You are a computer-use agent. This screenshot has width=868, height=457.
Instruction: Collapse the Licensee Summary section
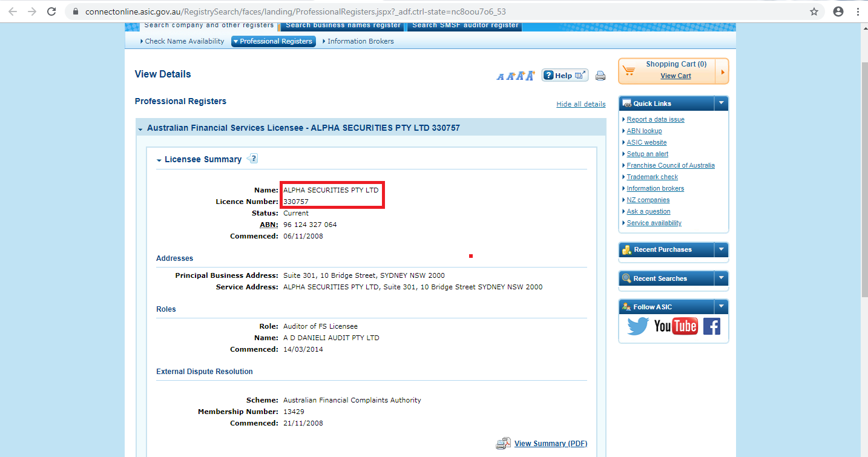159,160
